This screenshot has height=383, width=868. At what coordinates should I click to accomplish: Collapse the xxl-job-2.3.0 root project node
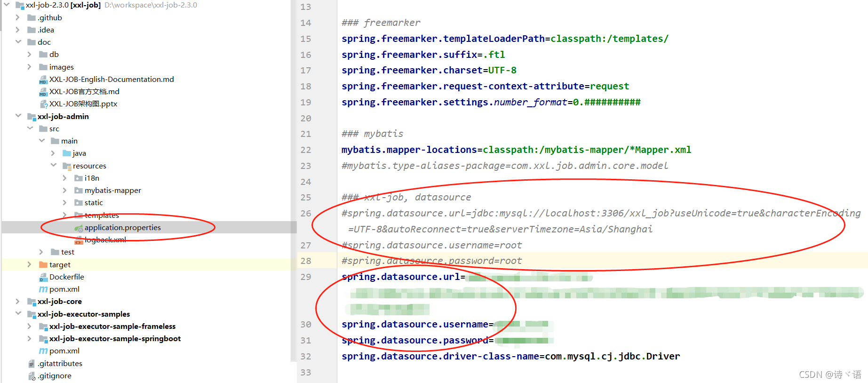7,5
